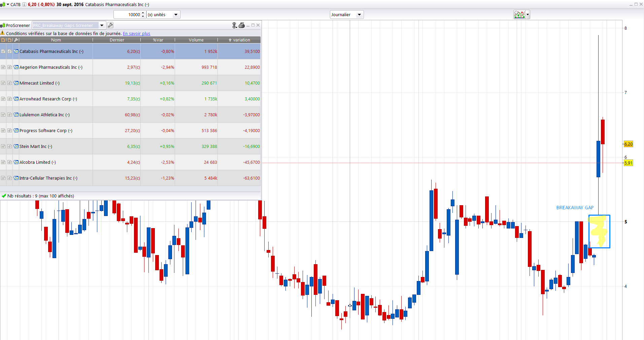The height and width of the screenshot is (340, 644).
Task: Open chart icon for Lululemon Athletica Inc
Action: click(x=16, y=115)
